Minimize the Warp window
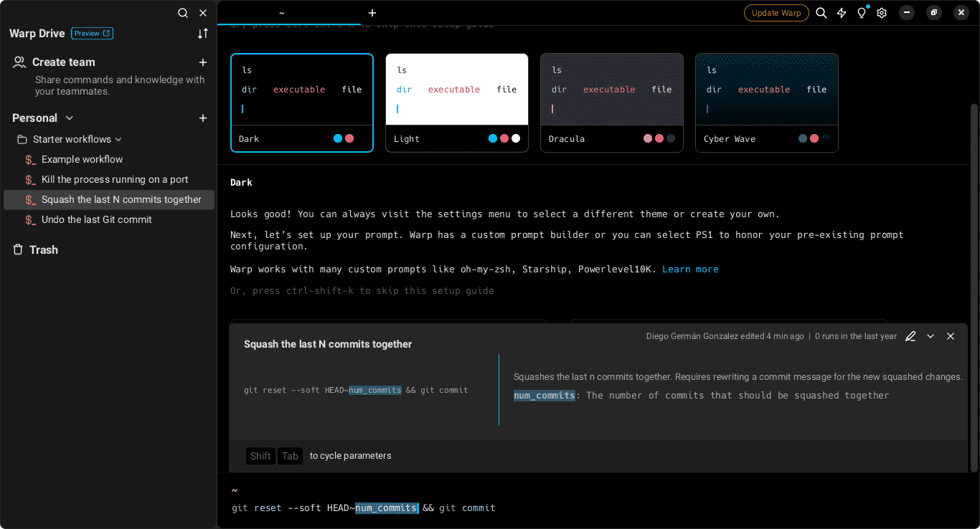Viewport: 980px width, 529px height. (x=908, y=12)
